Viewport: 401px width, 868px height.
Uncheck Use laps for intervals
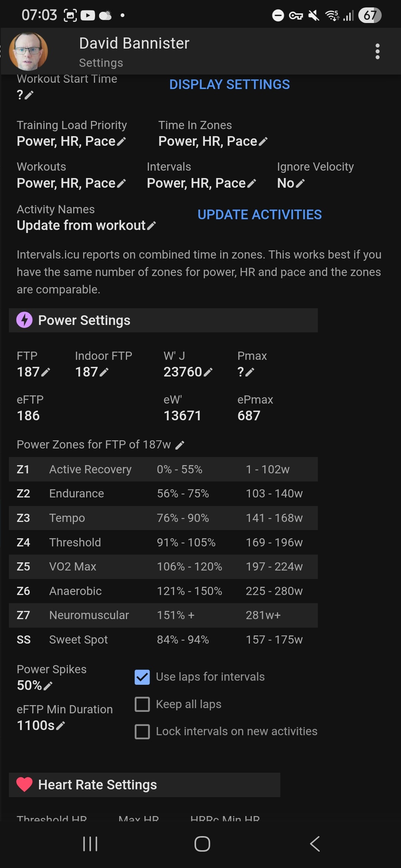(142, 677)
